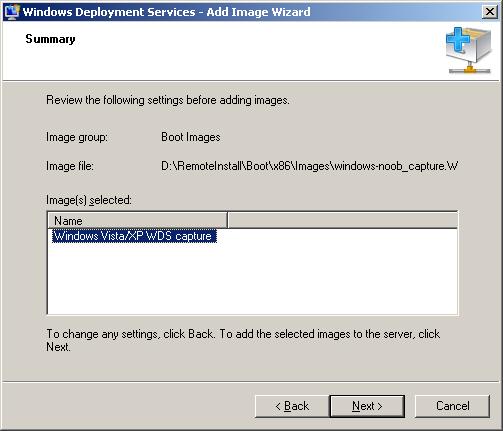Image resolution: width=503 pixels, height=431 pixels.
Task: Close the Add Image Wizard window
Action: click(490, 12)
